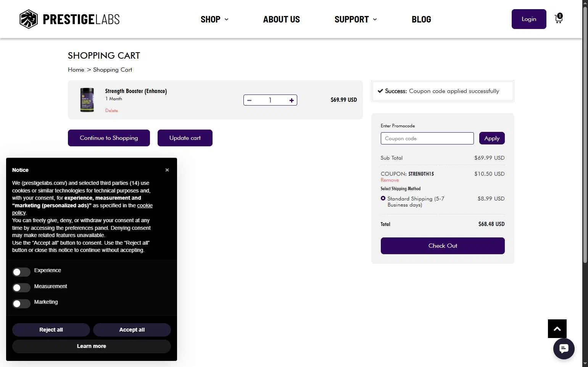Click Learn more in cookie notice
This screenshot has width=588, height=367.
[92, 346]
